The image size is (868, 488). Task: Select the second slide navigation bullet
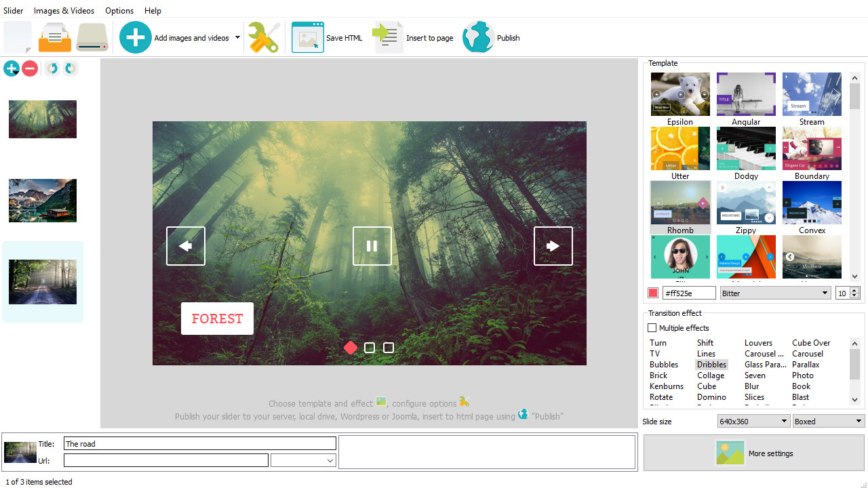[x=370, y=348]
